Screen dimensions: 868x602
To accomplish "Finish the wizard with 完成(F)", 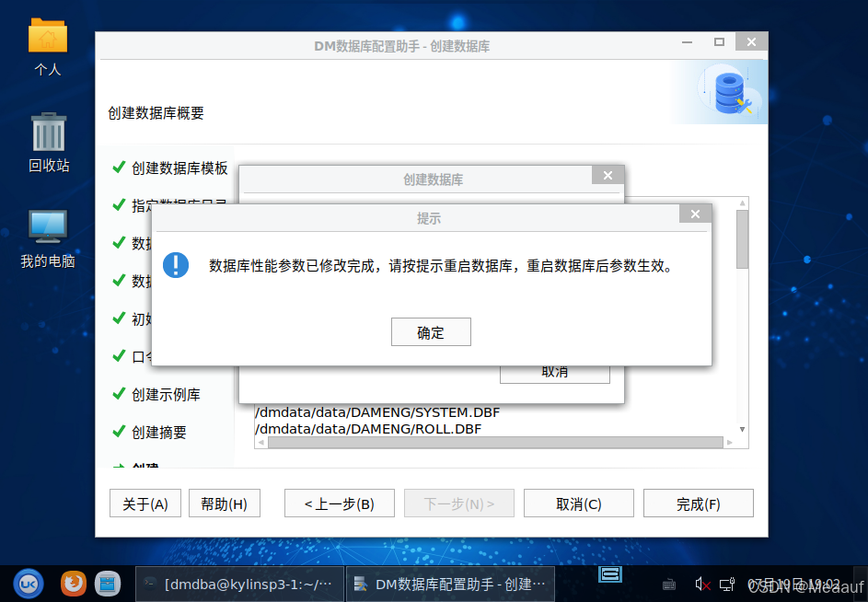I will coord(698,503).
